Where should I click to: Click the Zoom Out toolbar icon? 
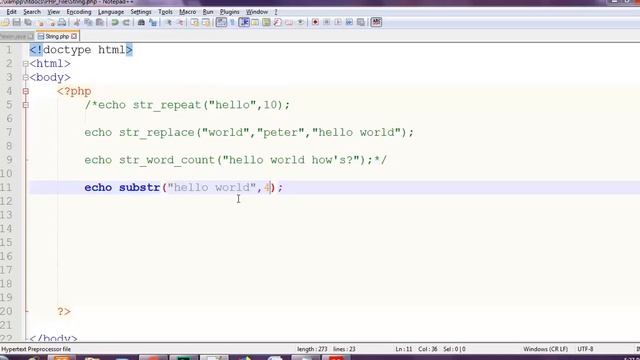click(x=180, y=22)
